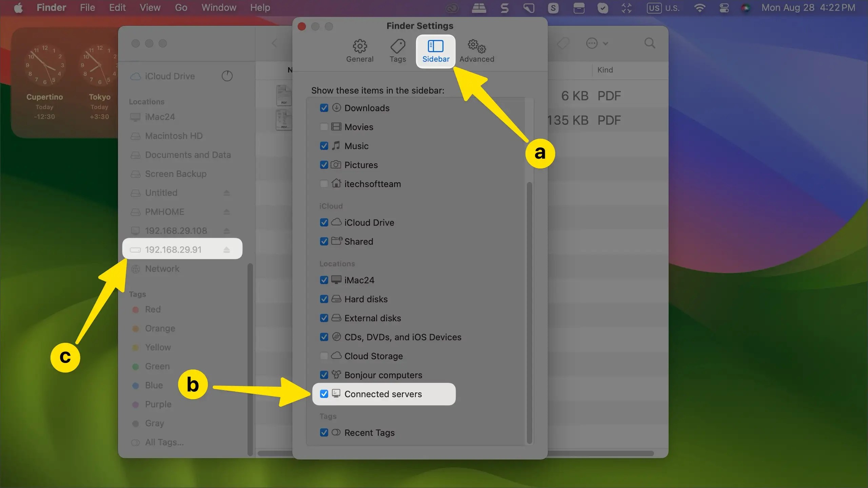Eject the 192.168.29.91 server
Screen dimensions: 868x488
(226, 249)
